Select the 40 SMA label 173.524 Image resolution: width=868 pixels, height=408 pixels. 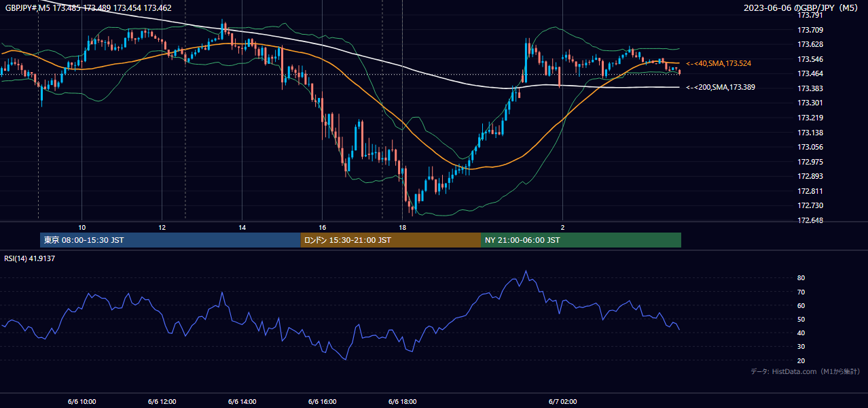719,63
